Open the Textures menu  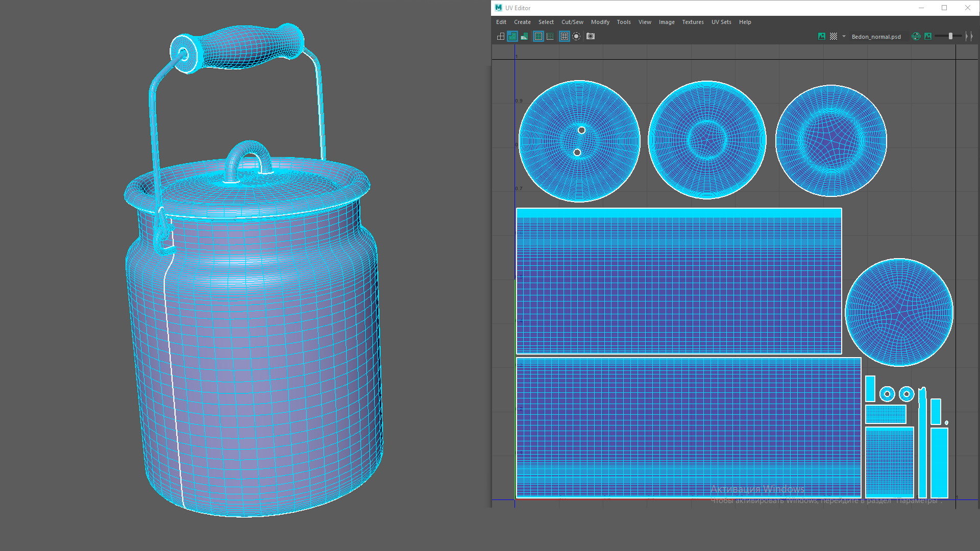[x=693, y=22]
